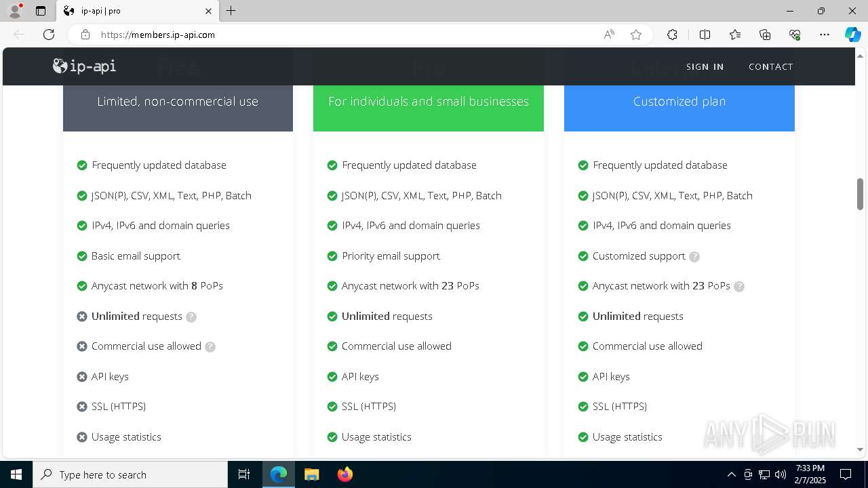Open the Favorites list
Image resolution: width=868 pixels, height=488 pixels.
click(735, 35)
